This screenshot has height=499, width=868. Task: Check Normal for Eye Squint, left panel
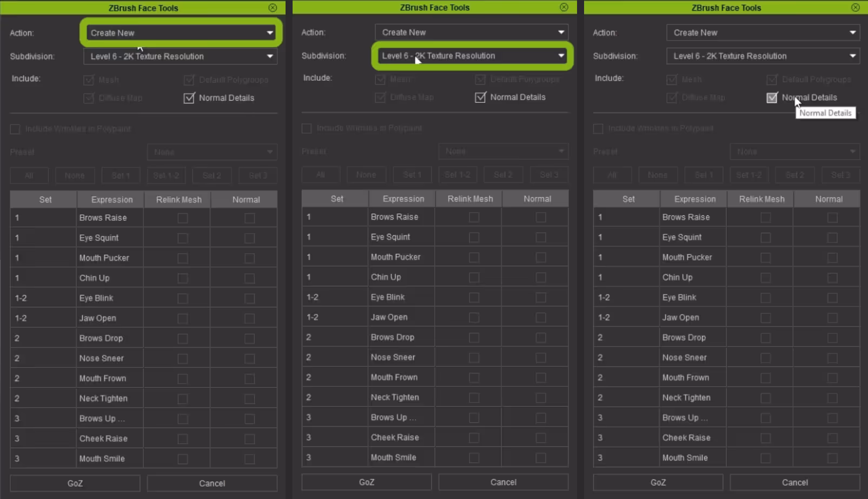coord(249,238)
